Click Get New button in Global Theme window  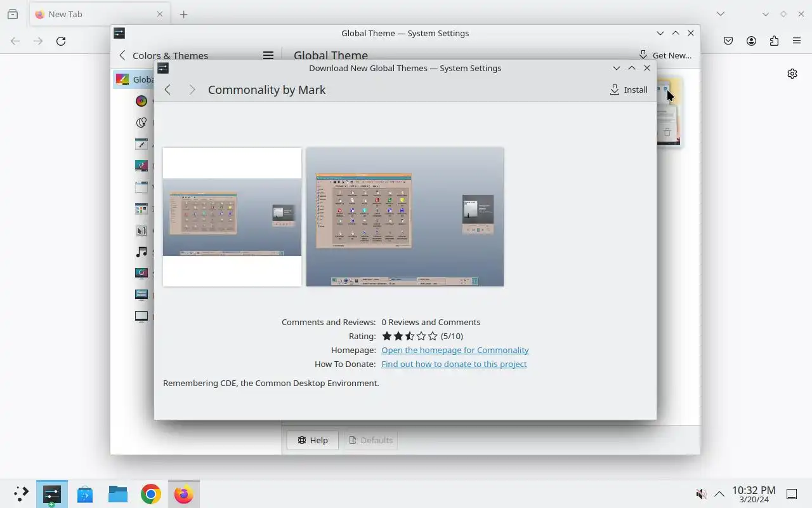coord(665,55)
